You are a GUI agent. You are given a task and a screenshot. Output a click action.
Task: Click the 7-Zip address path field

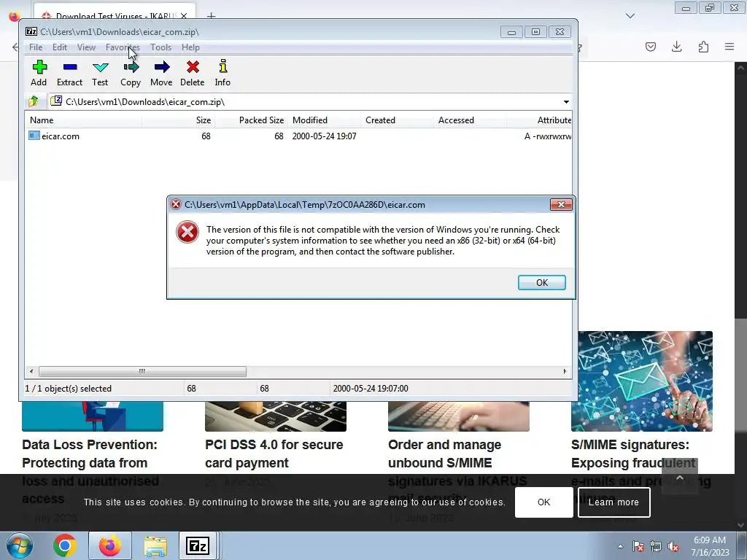click(x=305, y=102)
